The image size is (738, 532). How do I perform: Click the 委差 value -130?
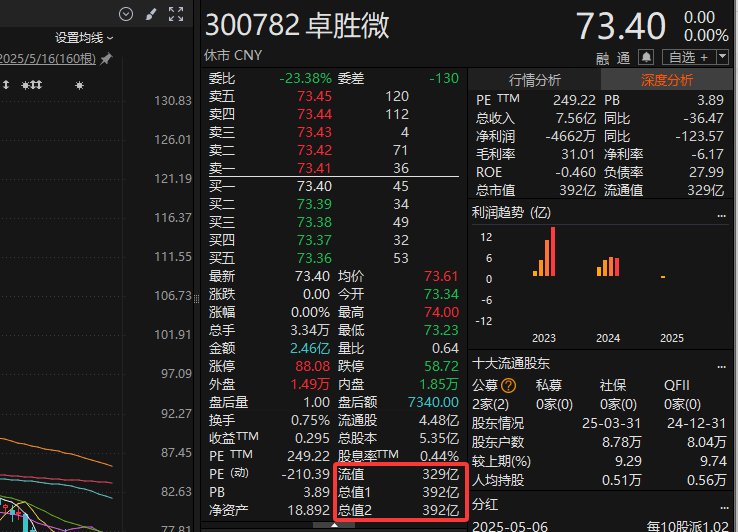(444, 79)
